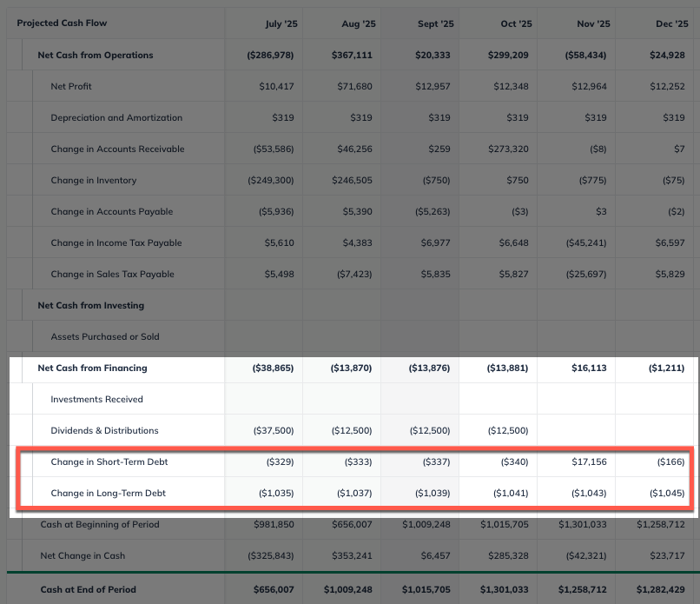Select the Net Profit row label
Screen dimensions: 700x604
click(71, 86)
